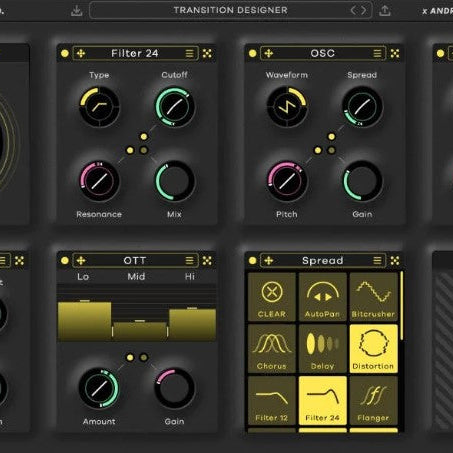
Task: Go to next preset arrow
Action: (x=363, y=10)
